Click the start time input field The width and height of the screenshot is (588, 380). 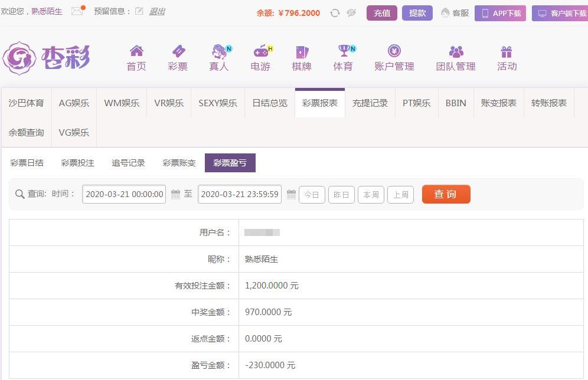(x=124, y=194)
